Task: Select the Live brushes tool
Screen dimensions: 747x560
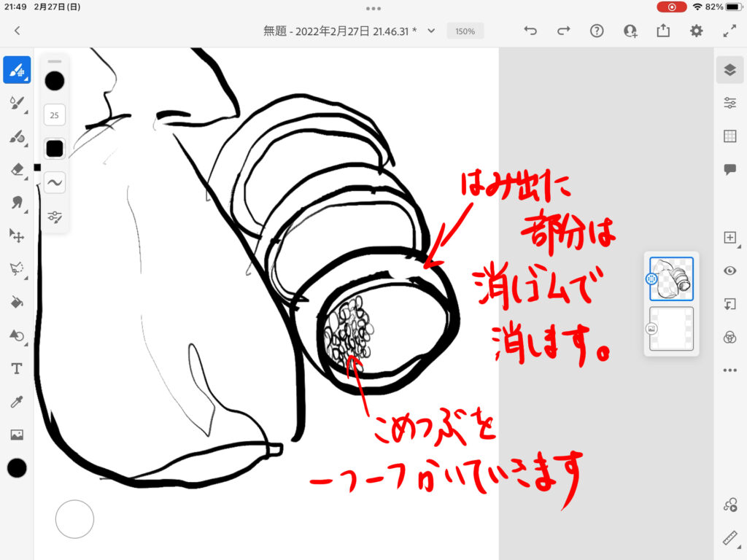Action: pyautogui.click(x=17, y=104)
